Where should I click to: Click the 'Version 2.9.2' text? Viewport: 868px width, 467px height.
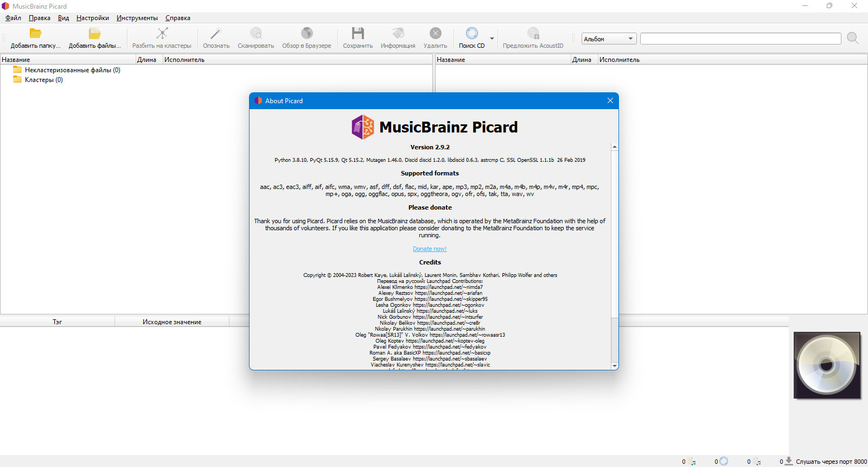coord(430,147)
